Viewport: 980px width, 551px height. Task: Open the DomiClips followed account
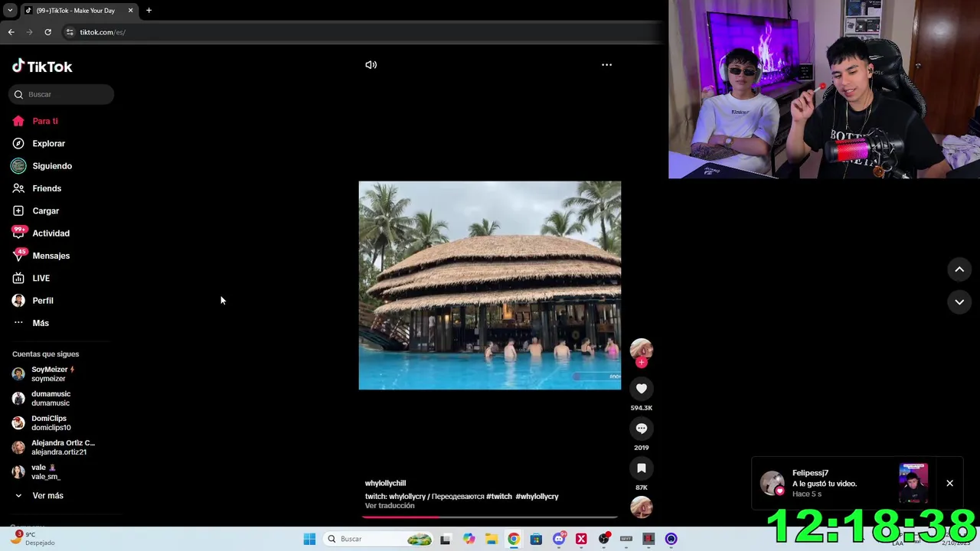(x=49, y=423)
